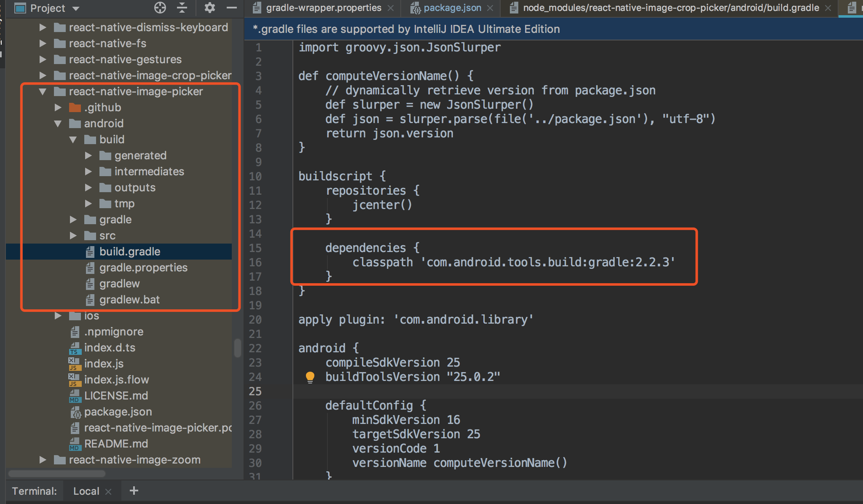
Task: Expand the tmp folder
Action: pyautogui.click(x=88, y=204)
